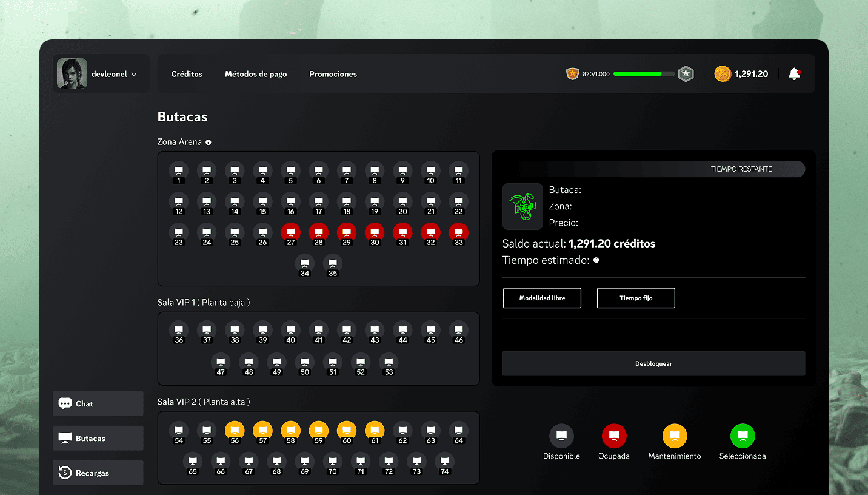Click the notification bell icon
This screenshot has width=868, height=495.
coord(795,73)
